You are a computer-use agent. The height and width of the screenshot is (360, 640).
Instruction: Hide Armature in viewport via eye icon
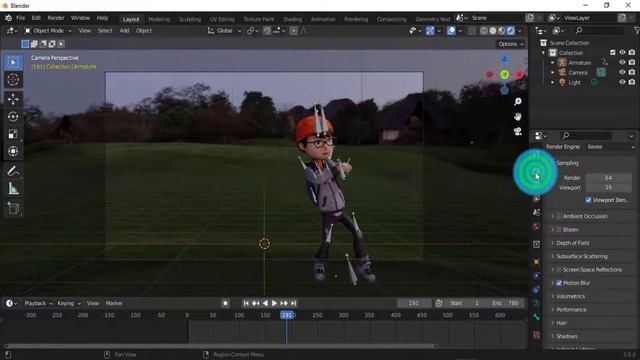[622, 62]
